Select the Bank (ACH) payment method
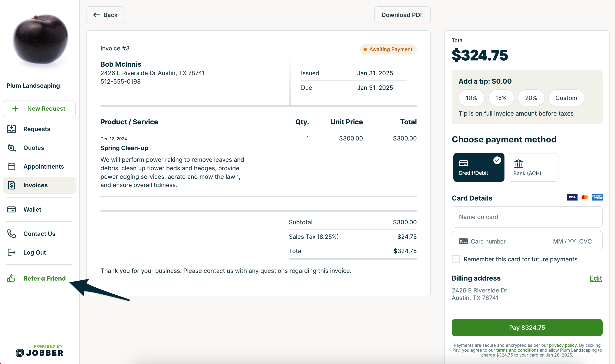This screenshot has height=364, width=615. (x=533, y=168)
